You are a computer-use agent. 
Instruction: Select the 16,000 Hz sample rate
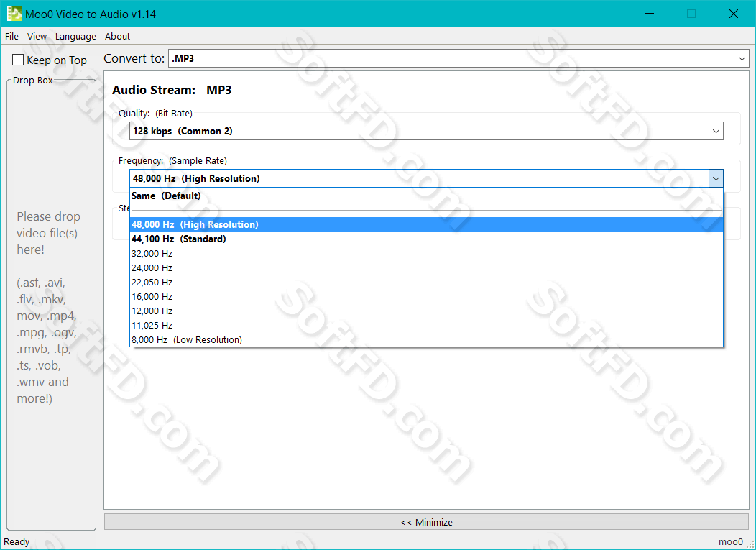[426, 297]
